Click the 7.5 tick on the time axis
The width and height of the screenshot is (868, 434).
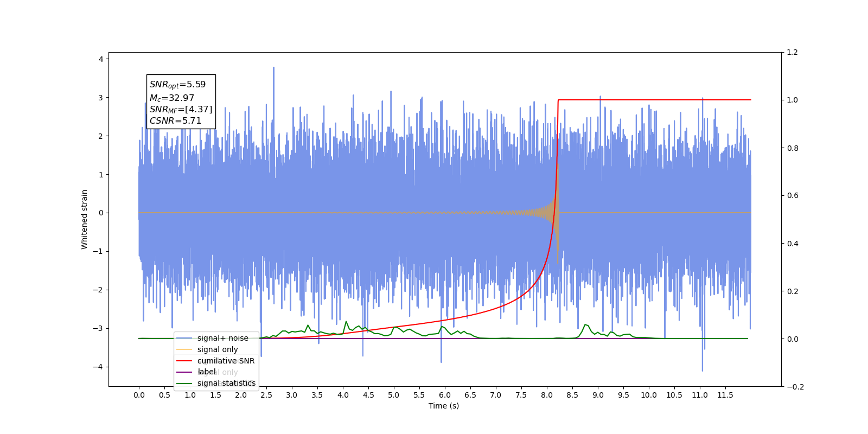click(x=521, y=395)
